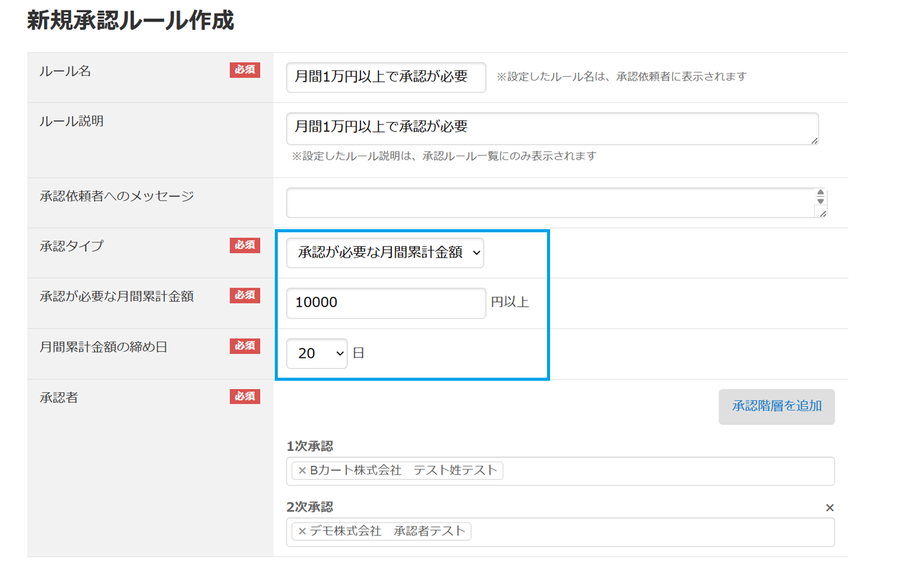
Task: Click the note about 承認ルール一覧にのみ表示されます
Action: coord(444,156)
